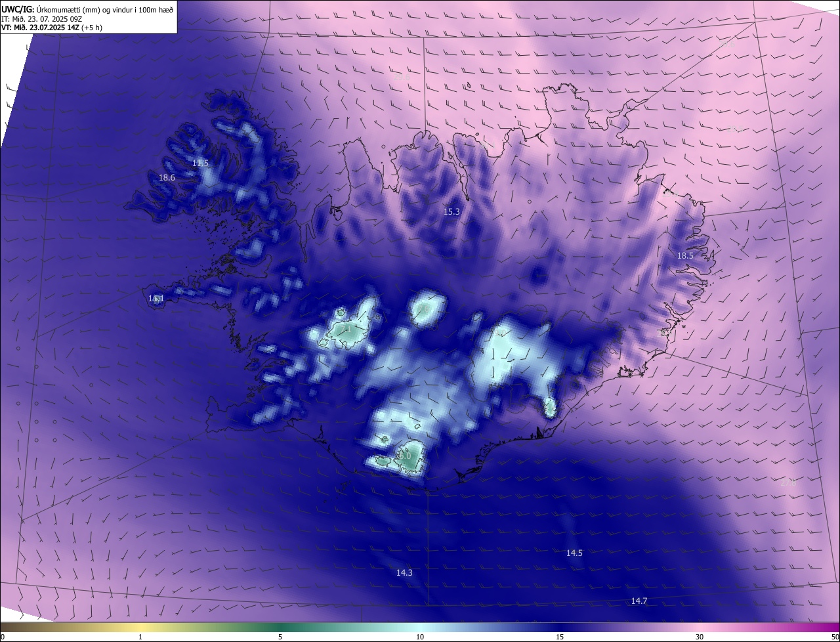Click the color scale tick labeled 30
The image size is (840, 642).
click(700, 637)
